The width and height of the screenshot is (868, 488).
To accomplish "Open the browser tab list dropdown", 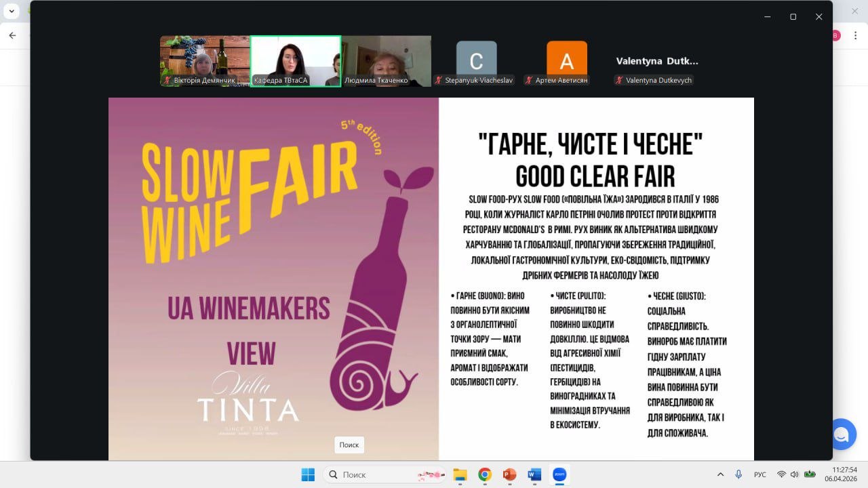I will [x=12, y=12].
